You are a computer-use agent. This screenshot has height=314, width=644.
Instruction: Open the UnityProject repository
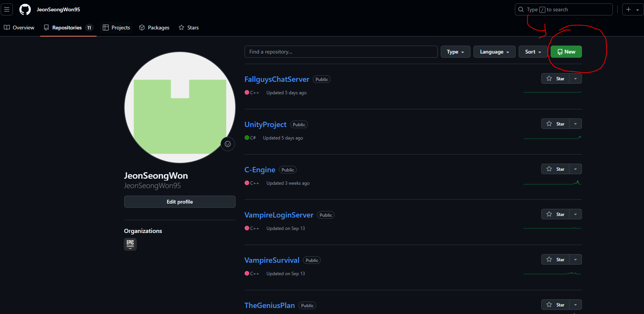265,124
